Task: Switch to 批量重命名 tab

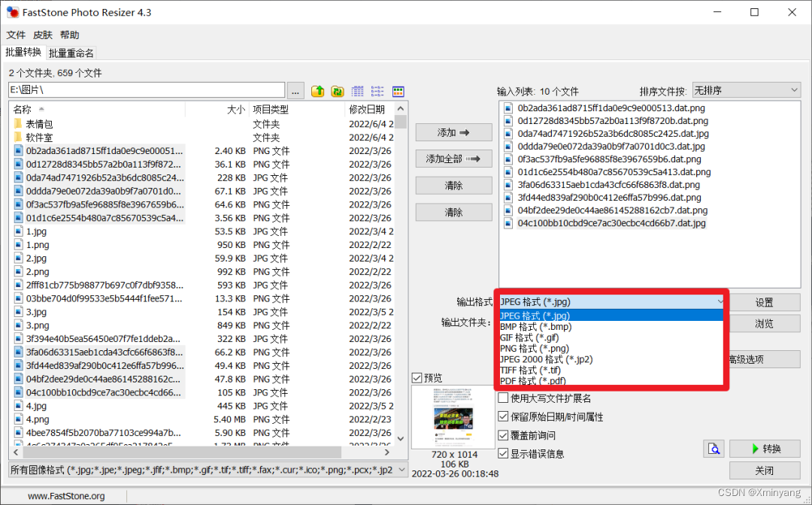Action: [71, 53]
